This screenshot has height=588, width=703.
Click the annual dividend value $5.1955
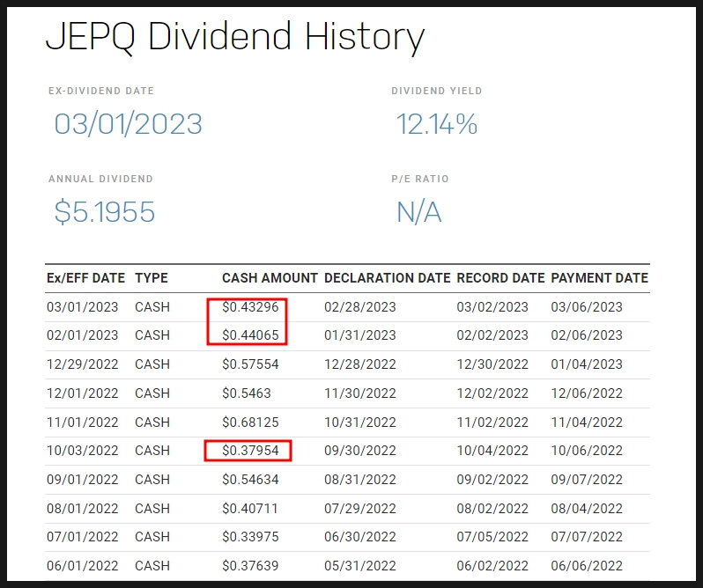coord(105,212)
